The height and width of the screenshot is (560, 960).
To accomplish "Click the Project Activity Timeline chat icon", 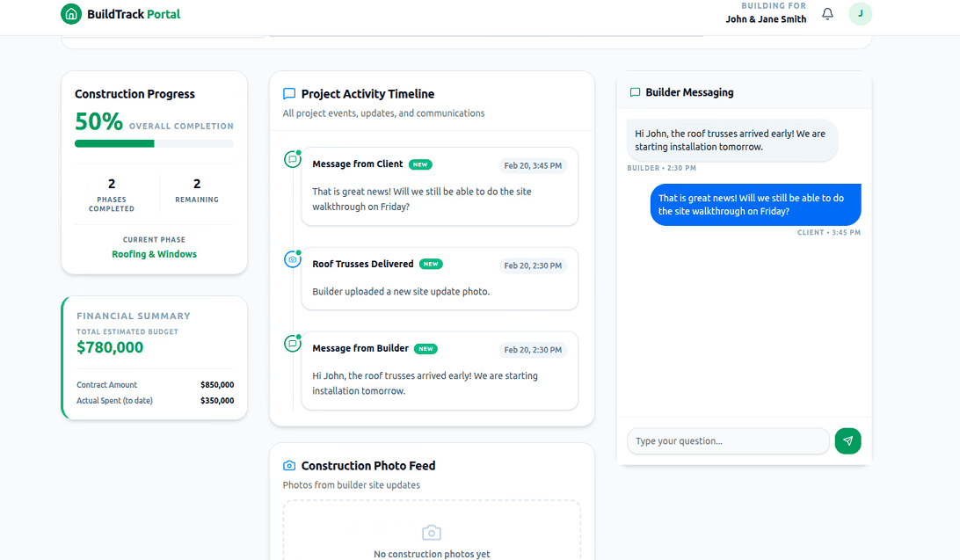I will pos(289,94).
